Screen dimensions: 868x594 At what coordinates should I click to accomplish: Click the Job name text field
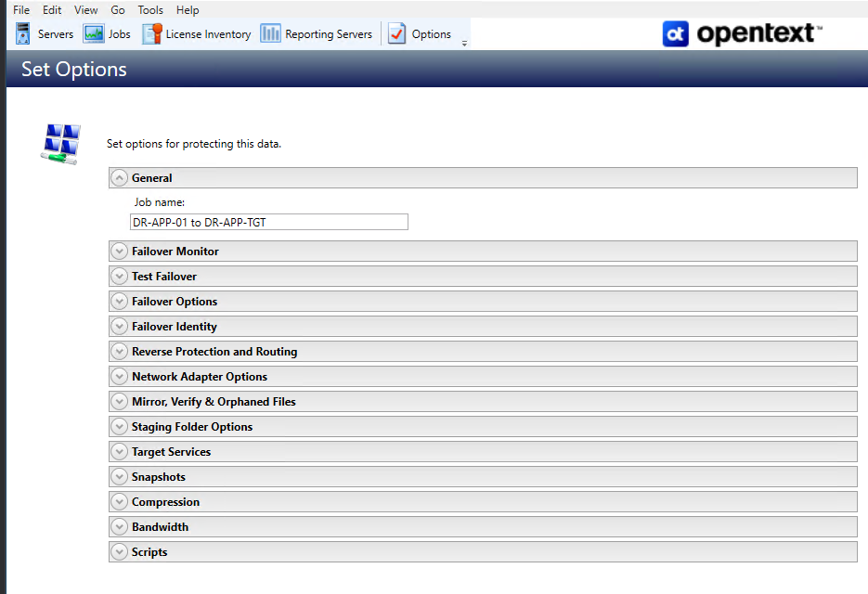pyautogui.click(x=269, y=223)
